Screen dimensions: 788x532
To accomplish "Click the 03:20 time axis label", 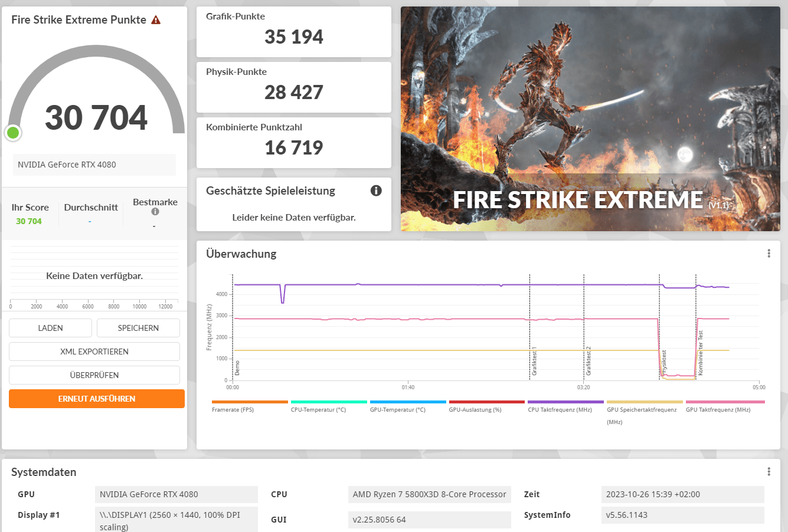I will click(583, 387).
